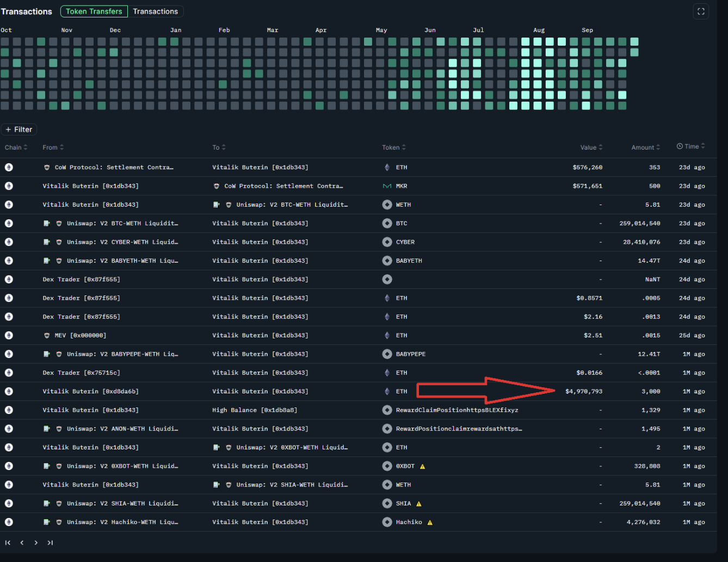Click the 25d ago timestamp

[x=692, y=336]
